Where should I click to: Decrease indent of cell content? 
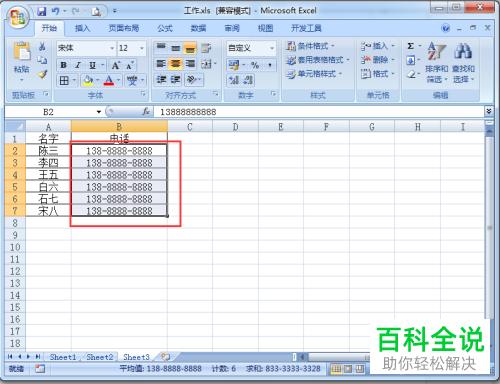(162, 80)
